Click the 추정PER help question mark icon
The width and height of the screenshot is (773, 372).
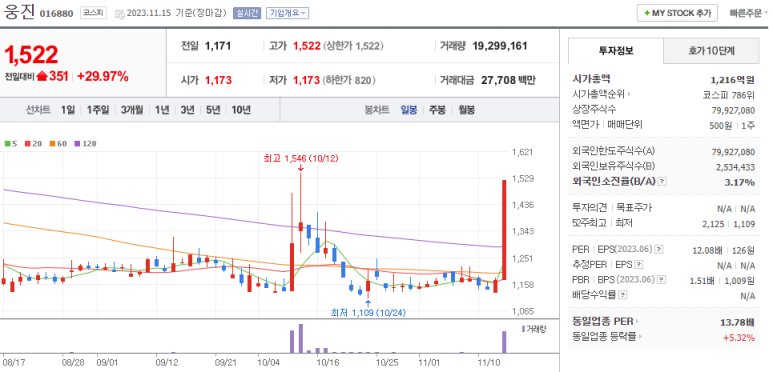[638, 265]
